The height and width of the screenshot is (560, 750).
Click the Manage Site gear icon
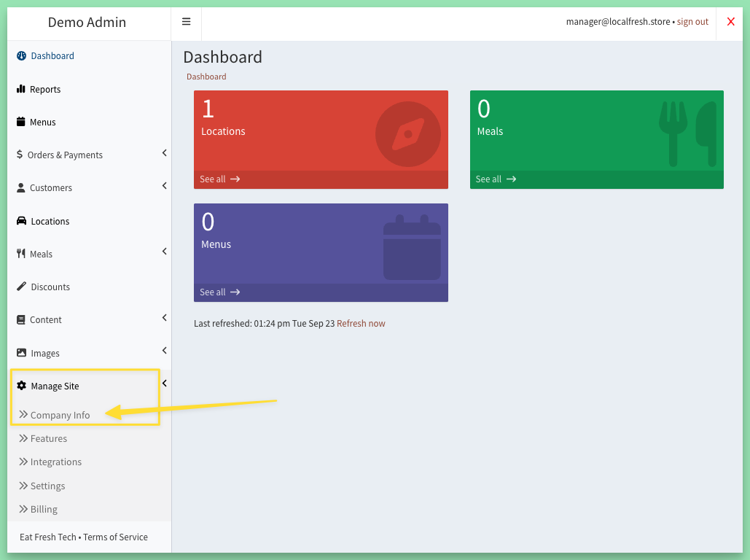pyautogui.click(x=22, y=386)
